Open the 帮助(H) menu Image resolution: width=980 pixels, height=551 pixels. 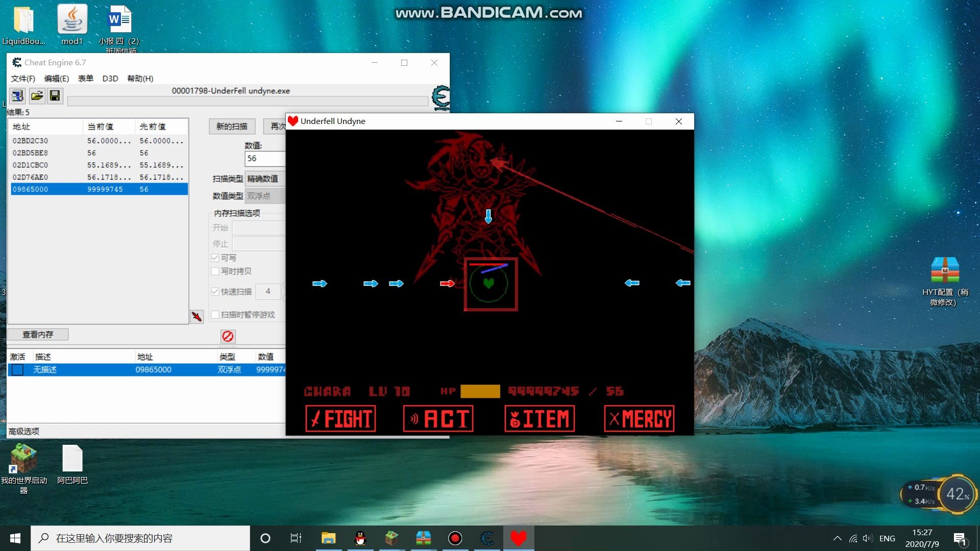point(140,79)
